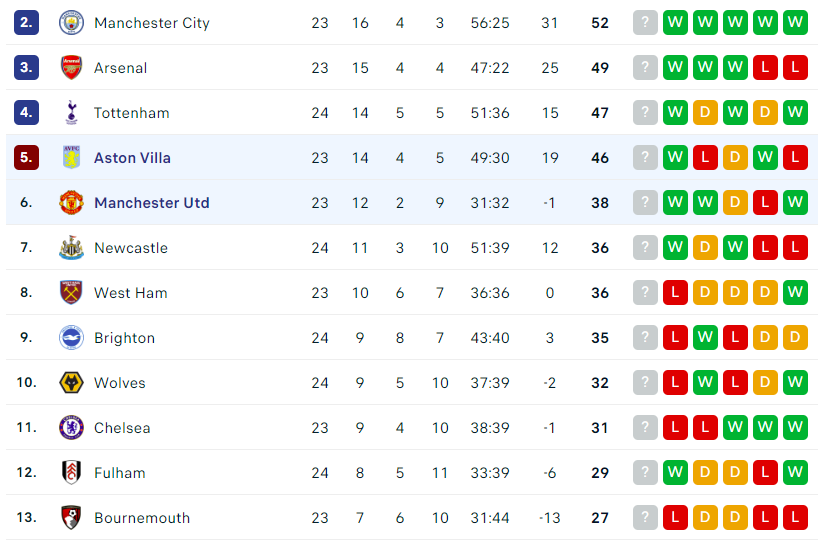The width and height of the screenshot is (818, 540).
Task: Click the Arsenal club crest
Action: tap(71, 67)
